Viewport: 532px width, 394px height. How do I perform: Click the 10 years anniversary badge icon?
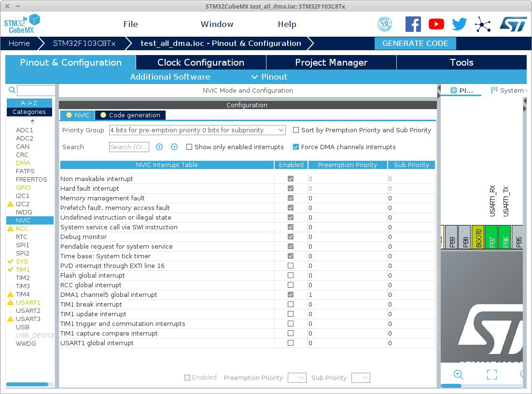tap(385, 24)
